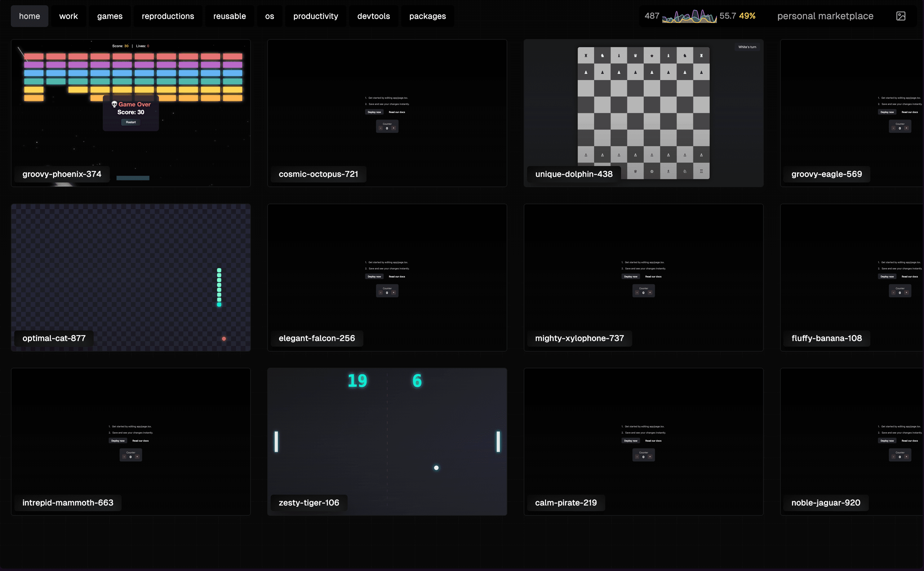Click the personal marketplace label
924x571 pixels.
click(x=825, y=16)
